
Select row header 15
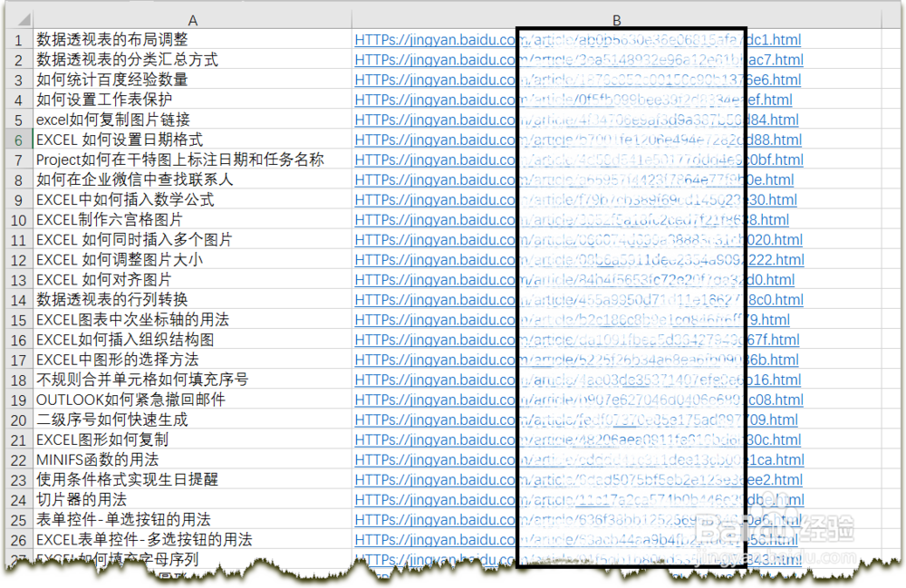[x=18, y=320]
